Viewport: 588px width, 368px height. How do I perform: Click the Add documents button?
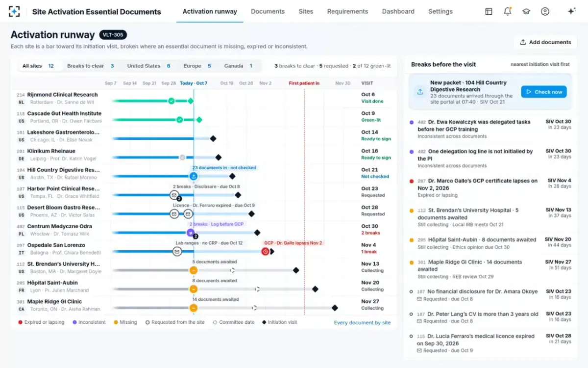545,42
